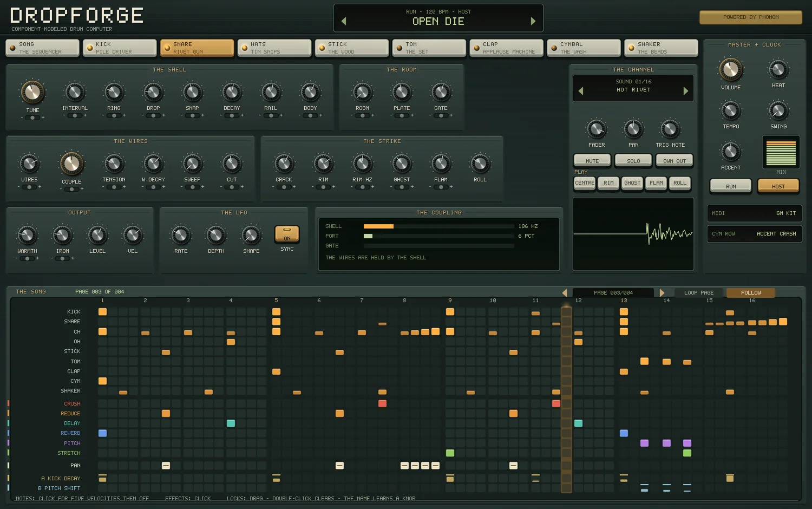Screen dimensions: 812x509
Task: Click the TEMPO knob
Action: pyautogui.click(x=731, y=110)
